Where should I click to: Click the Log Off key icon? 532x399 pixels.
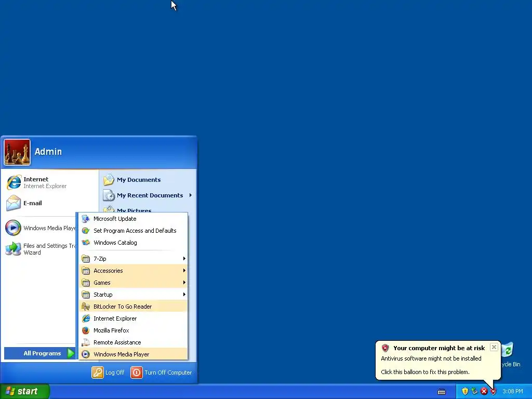97,373
